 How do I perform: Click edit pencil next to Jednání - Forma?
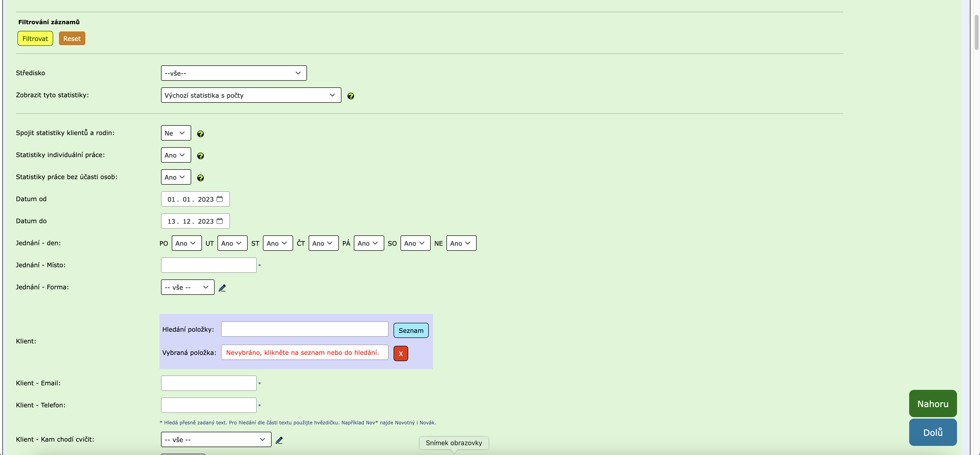coord(222,288)
